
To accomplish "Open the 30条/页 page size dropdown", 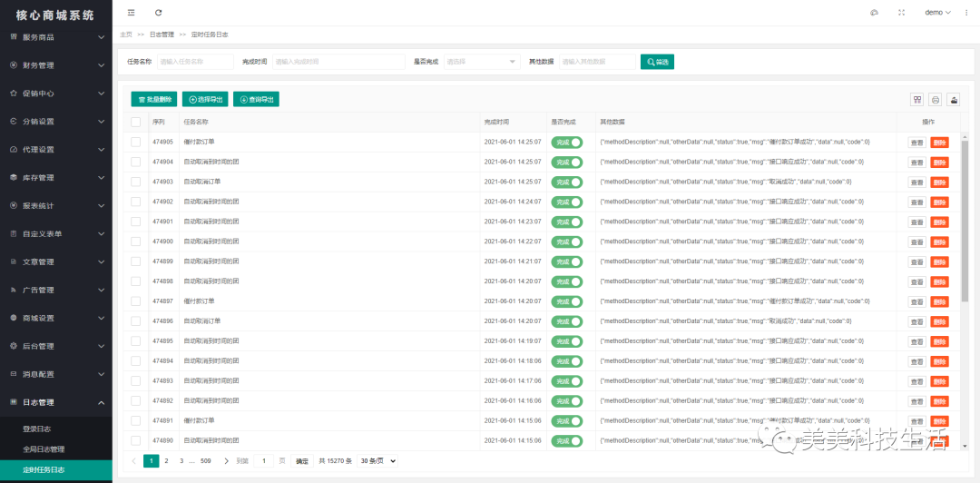I will (x=377, y=461).
